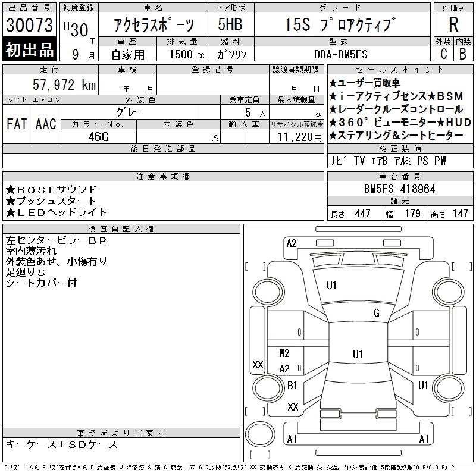Select the interior grade "B" under 内装
The height and width of the screenshot is (476, 476).
point(463,54)
